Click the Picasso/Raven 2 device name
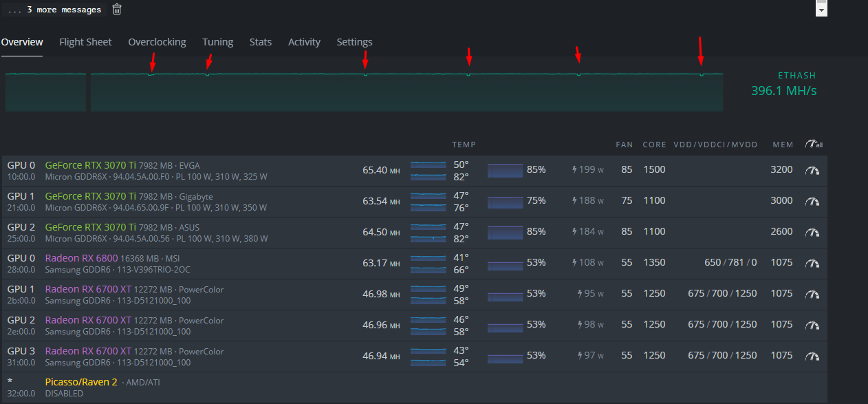This screenshot has width=868, height=404. [x=81, y=382]
